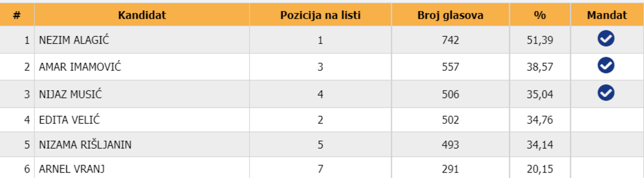The width and height of the screenshot is (644, 178).
Task: Select candidate name ARNEL VRANJ
Action: tap(72, 169)
